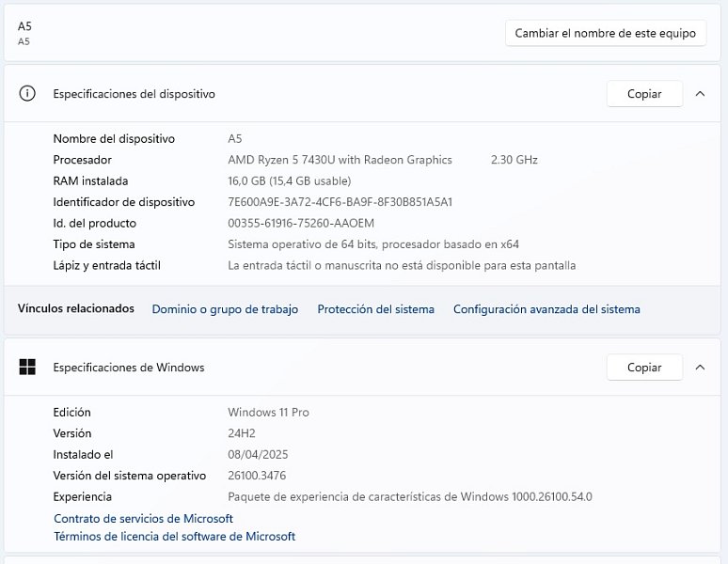Open Dominio o grupo de trabajo link

click(225, 309)
